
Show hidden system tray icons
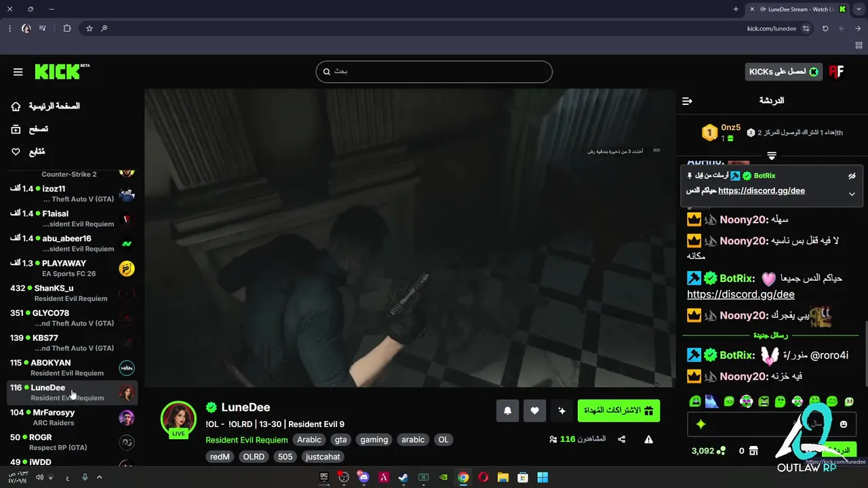tap(100, 477)
